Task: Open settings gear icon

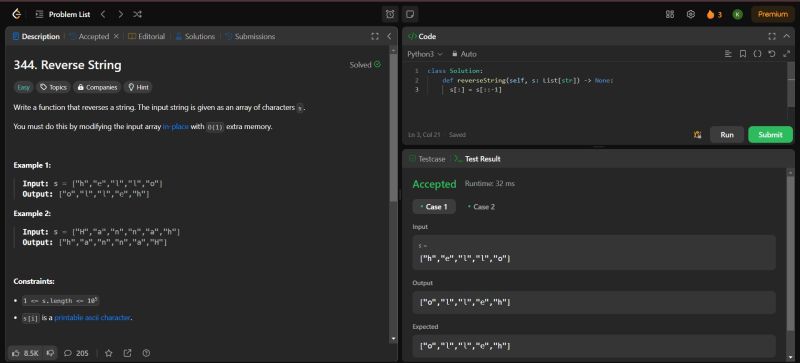Action: click(691, 14)
